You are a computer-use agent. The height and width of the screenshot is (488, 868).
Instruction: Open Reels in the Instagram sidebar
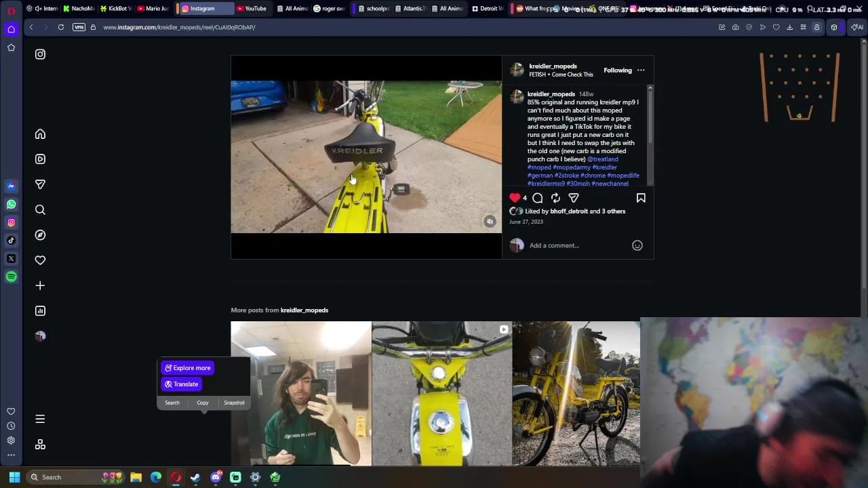pyautogui.click(x=40, y=159)
